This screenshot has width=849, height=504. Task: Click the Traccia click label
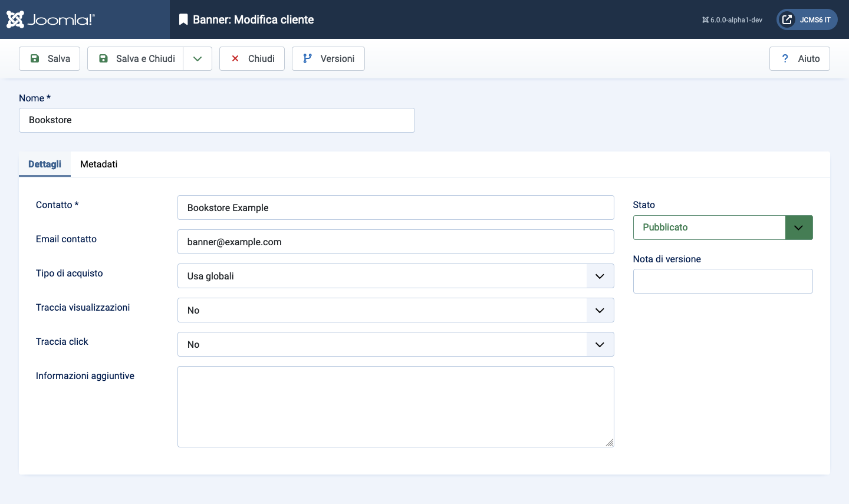[62, 341]
